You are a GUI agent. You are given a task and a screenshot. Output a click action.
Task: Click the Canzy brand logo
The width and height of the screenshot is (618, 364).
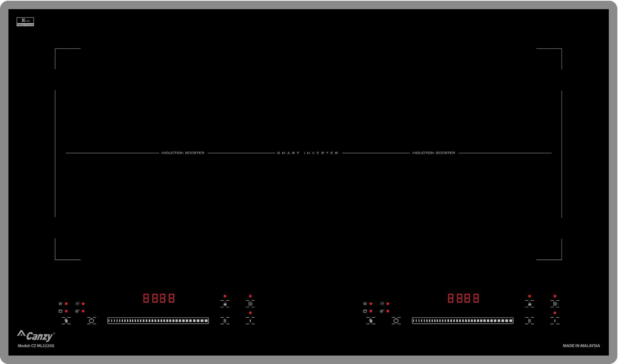(x=36, y=336)
